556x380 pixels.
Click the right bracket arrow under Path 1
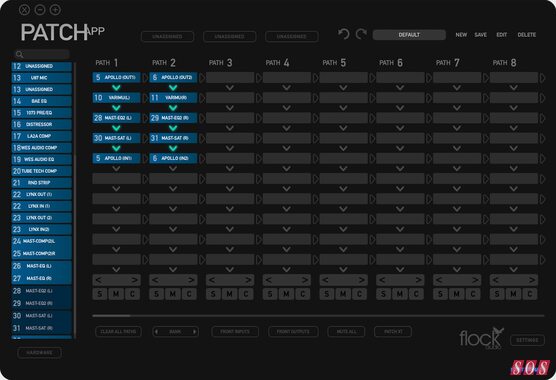tap(134, 280)
